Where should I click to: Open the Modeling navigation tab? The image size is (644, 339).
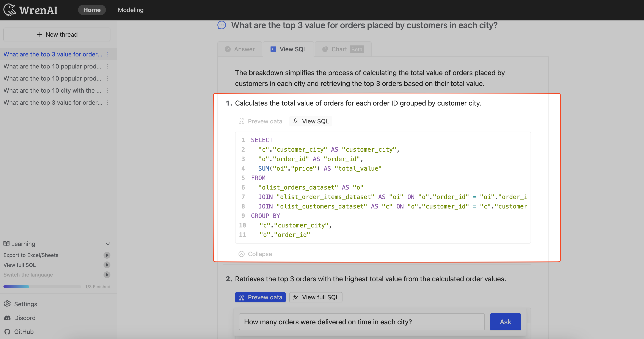(130, 10)
